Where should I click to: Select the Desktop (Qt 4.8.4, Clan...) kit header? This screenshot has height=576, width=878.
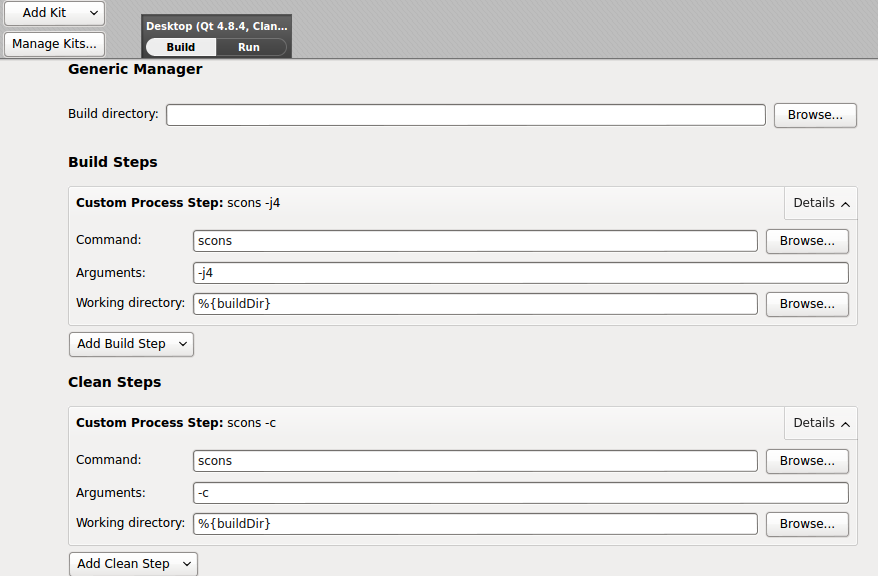(x=217, y=26)
